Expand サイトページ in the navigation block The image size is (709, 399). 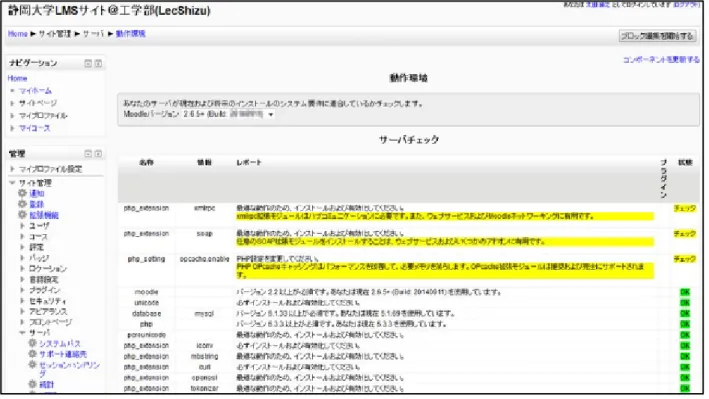coord(12,103)
